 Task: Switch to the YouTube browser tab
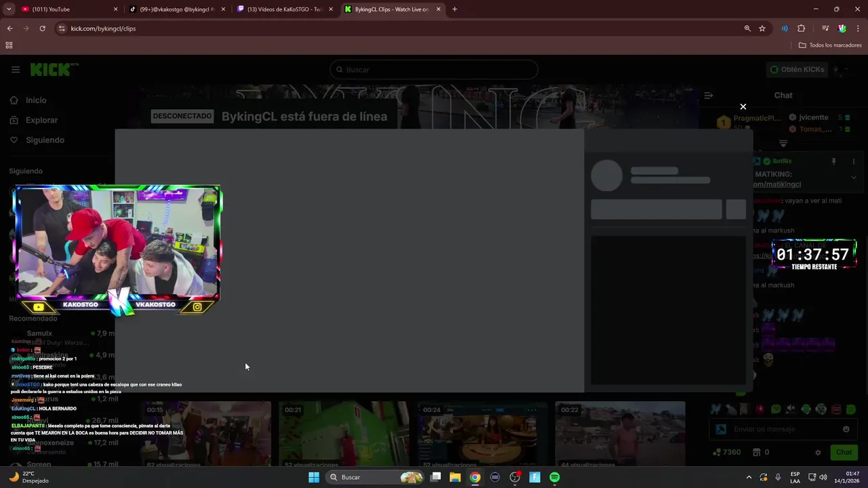pos(68,9)
